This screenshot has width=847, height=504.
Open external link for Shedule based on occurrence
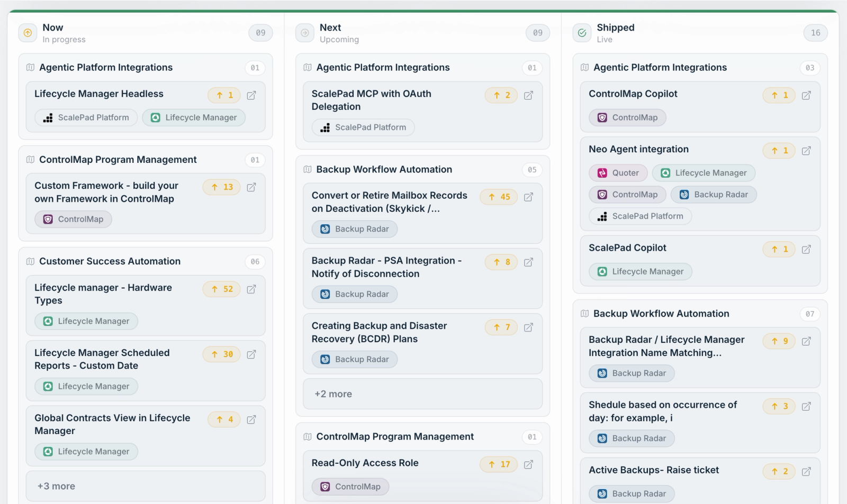pyautogui.click(x=806, y=406)
